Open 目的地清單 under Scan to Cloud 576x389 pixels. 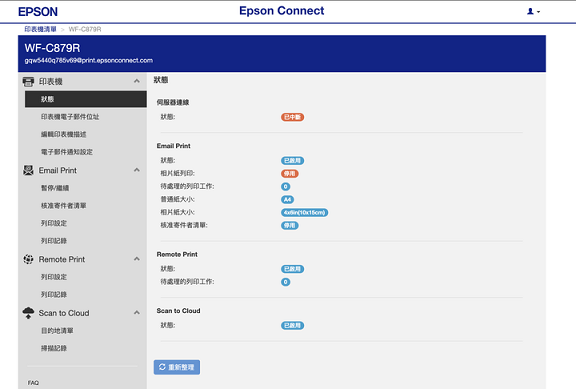coord(57,331)
